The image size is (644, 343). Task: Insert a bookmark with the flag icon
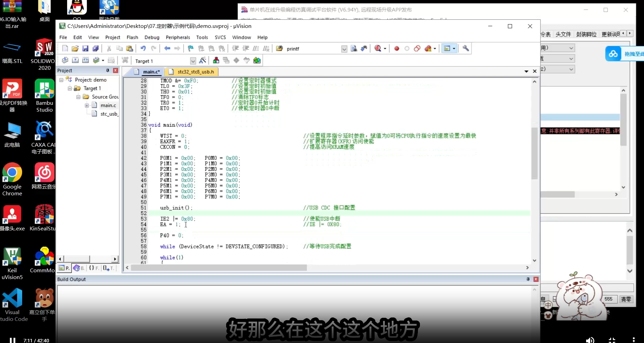[191, 49]
